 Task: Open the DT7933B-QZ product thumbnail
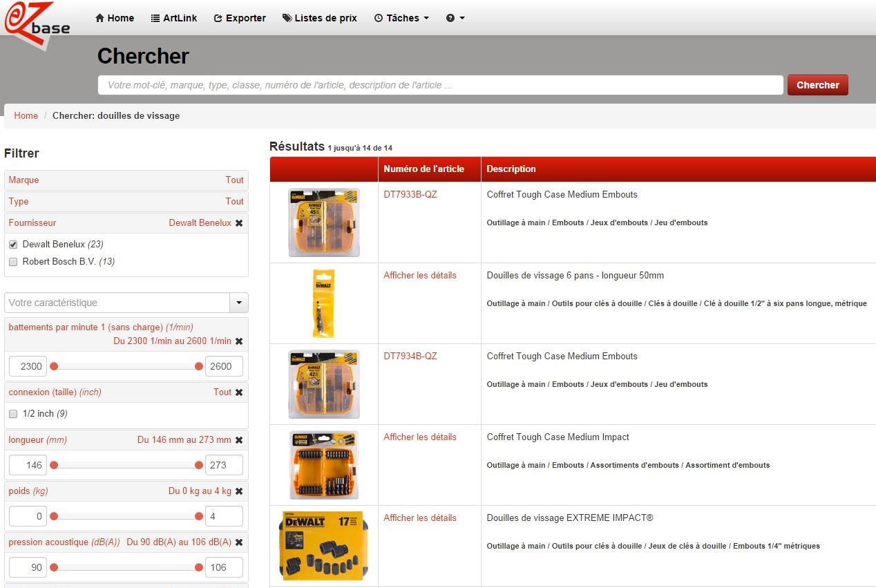click(324, 222)
